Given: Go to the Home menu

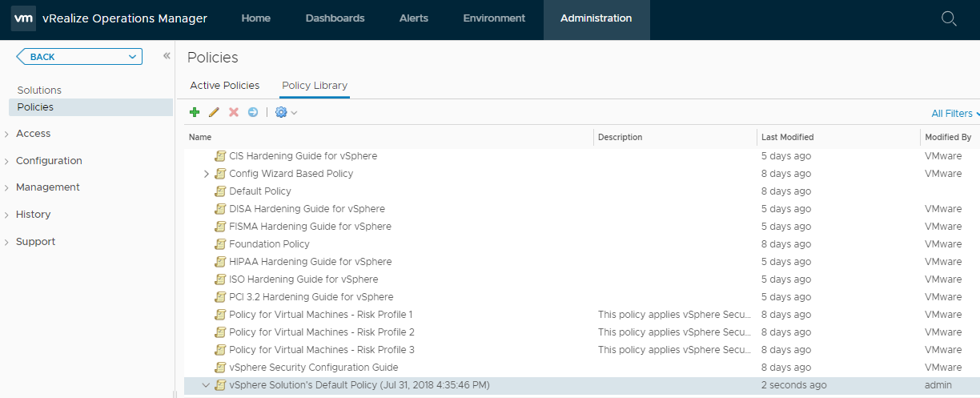Looking at the screenshot, I should point(255,18).
